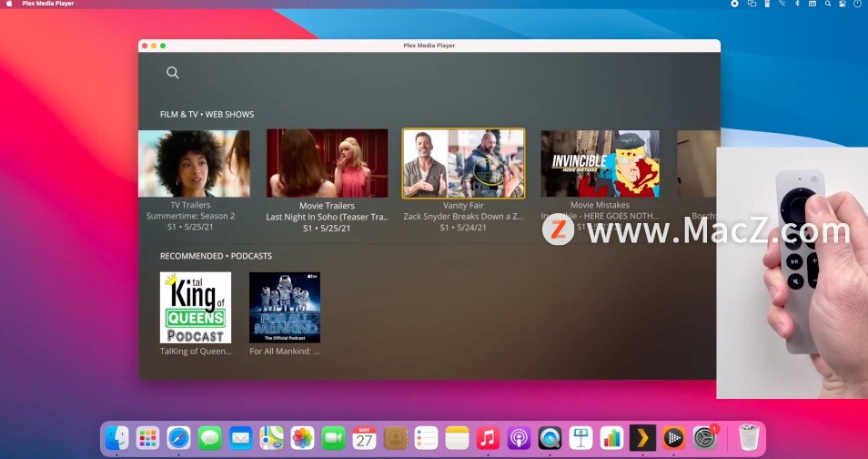Click the 'FILM & TV • WEB SHOWS' heading
Image resolution: width=868 pixels, height=459 pixels.
tap(207, 114)
